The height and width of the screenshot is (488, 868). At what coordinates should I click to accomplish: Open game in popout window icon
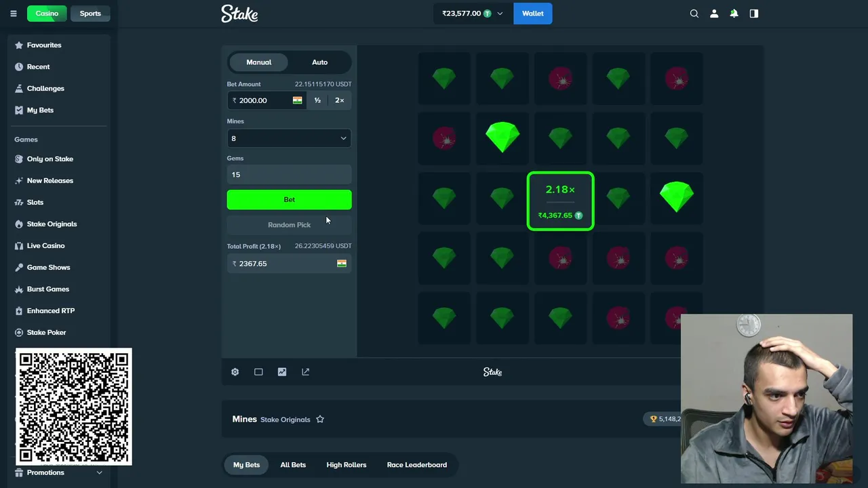(x=305, y=371)
